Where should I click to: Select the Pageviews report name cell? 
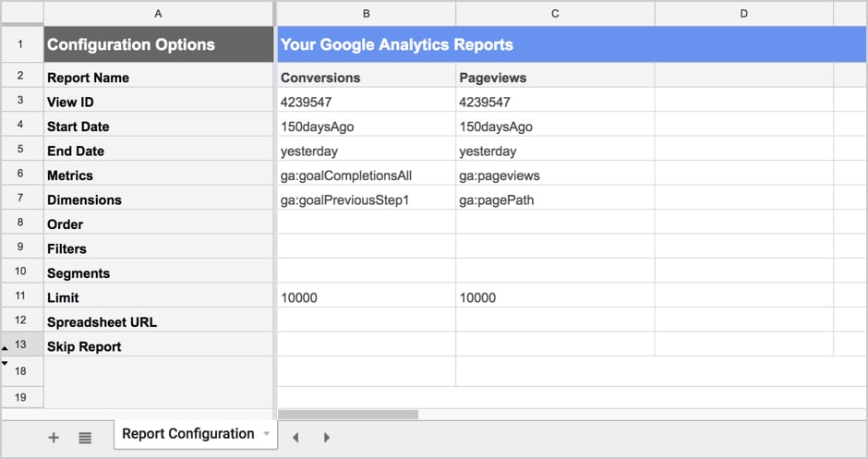tap(555, 75)
